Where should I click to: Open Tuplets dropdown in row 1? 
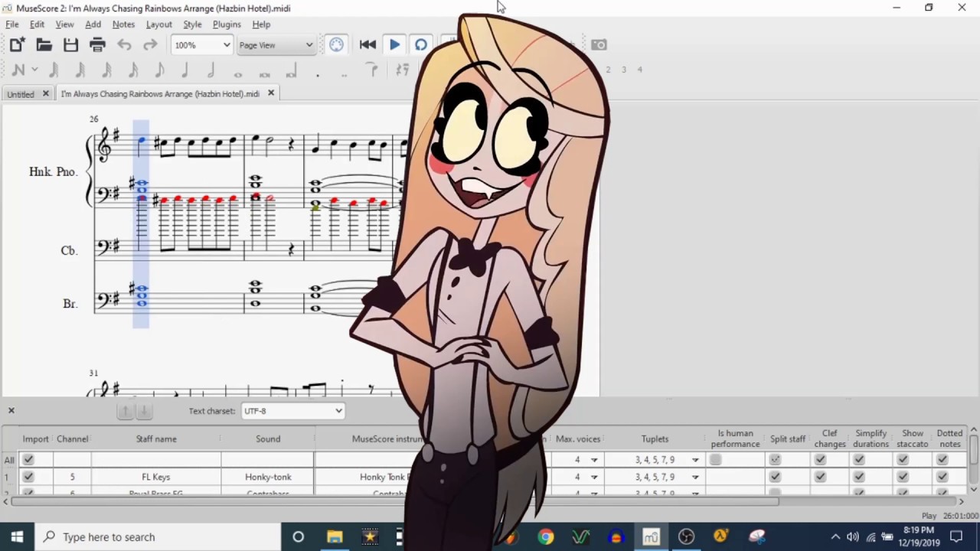(695, 477)
